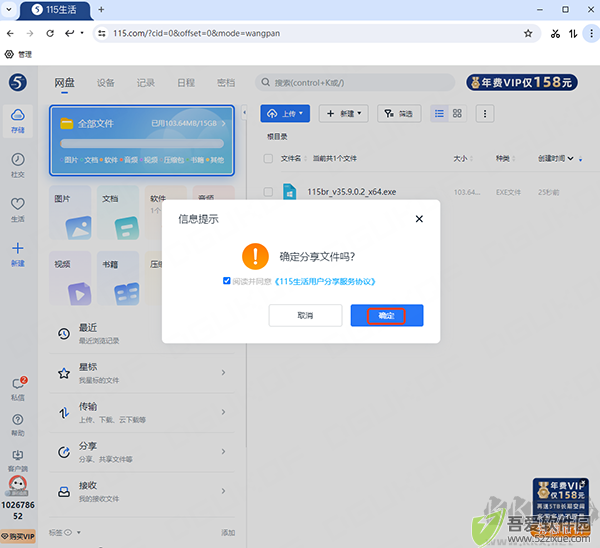This screenshot has height=548, width=600.
Task: Reload the page in browser
Action: 50,33
